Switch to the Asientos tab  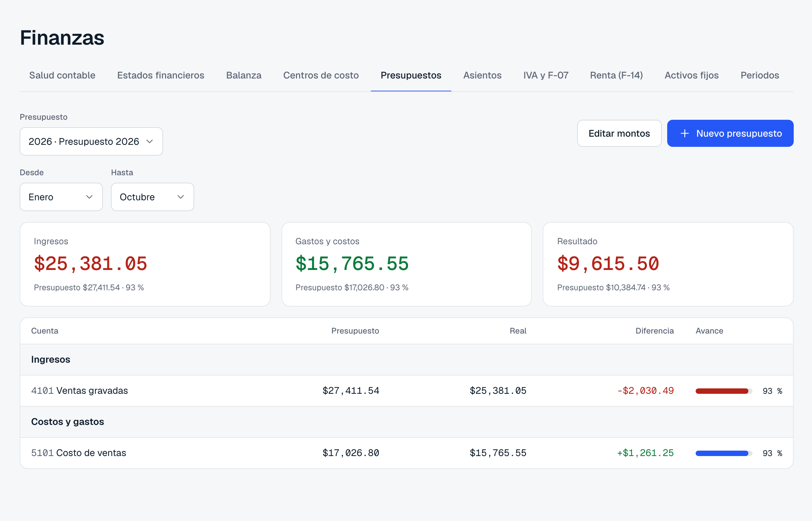click(482, 75)
